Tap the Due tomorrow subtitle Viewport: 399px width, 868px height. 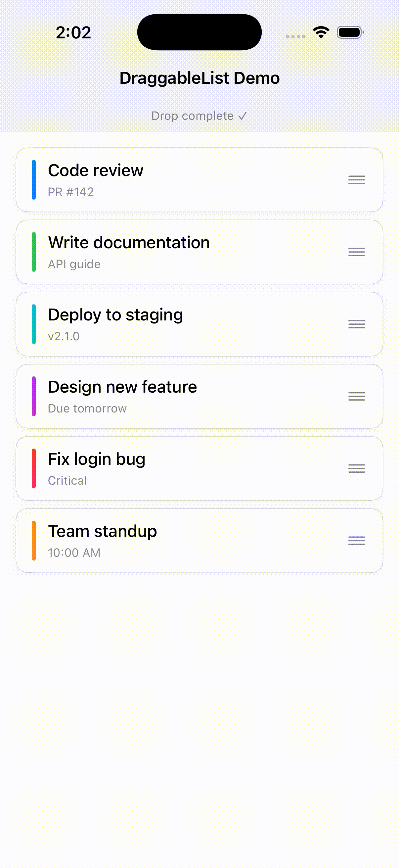click(87, 409)
